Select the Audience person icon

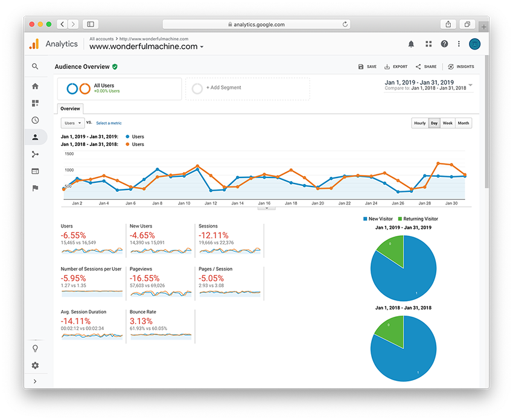coord(36,137)
